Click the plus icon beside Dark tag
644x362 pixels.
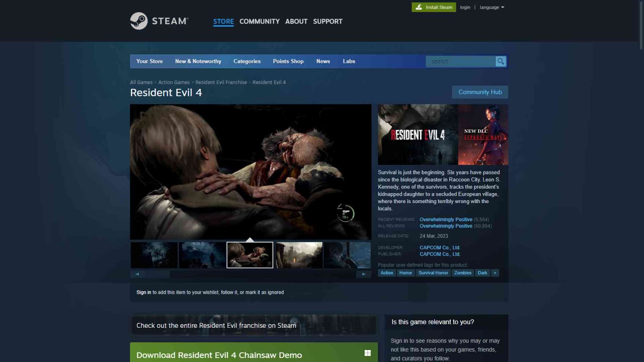point(495,273)
